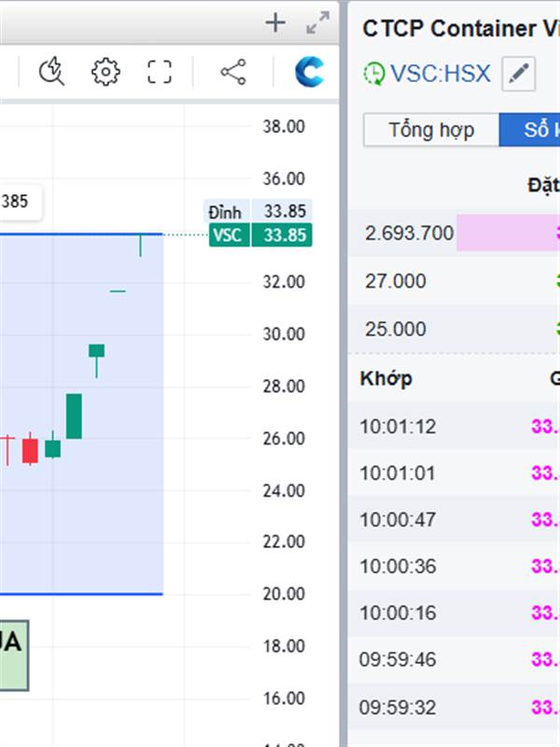Screen dimensions: 560x747
Task: Click the pink volume bar in order book
Action: (508, 233)
